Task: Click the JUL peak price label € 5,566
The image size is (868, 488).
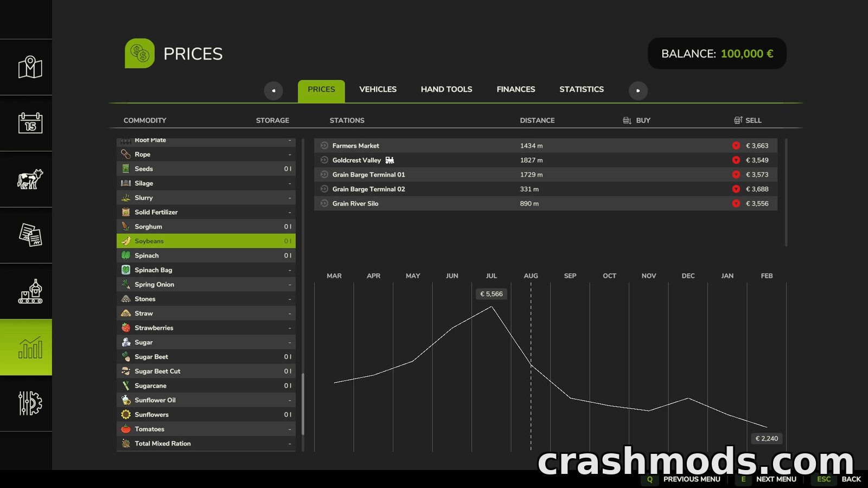Action: (x=492, y=294)
